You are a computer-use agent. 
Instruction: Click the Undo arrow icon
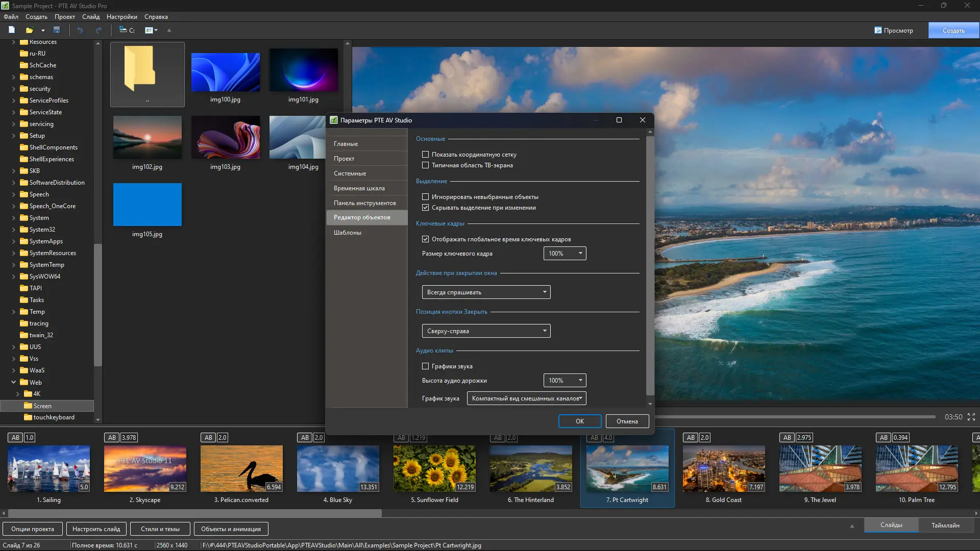(x=80, y=30)
